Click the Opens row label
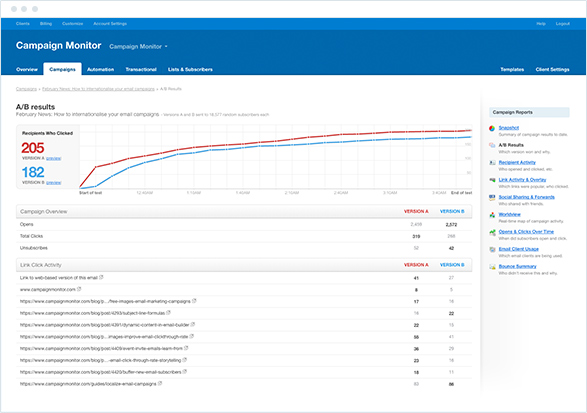This screenshot has width=587, height=413. tap(26, 224)
